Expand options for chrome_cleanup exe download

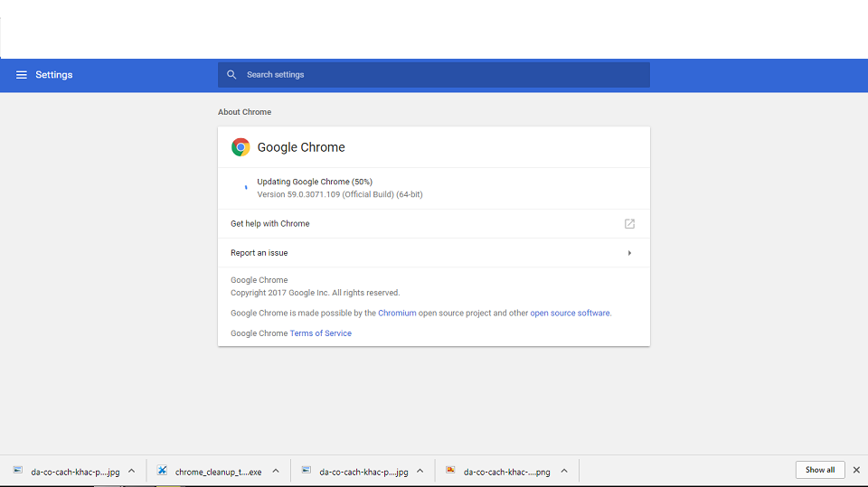click(276, 471)
